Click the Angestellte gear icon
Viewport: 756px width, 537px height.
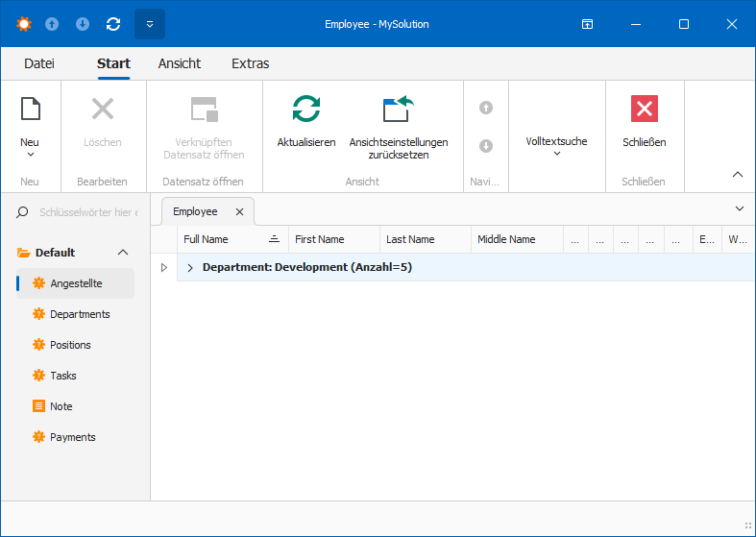tap(38, 283)
